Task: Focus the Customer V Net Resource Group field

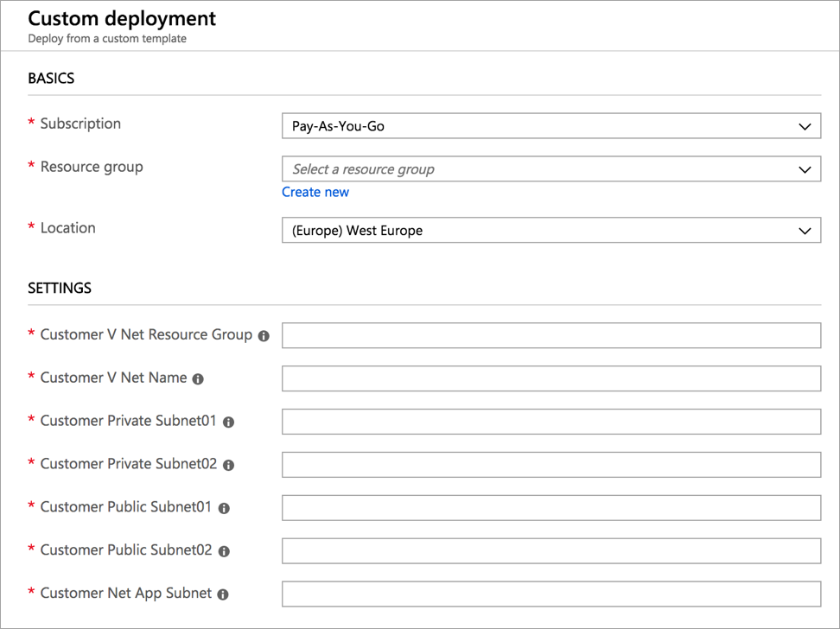Action: 550,335
